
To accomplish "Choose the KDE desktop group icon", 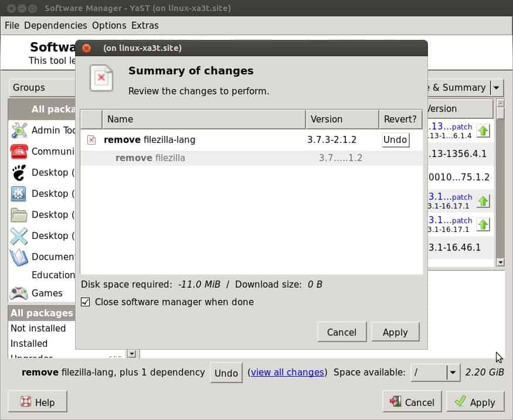I will coord(19,193).
